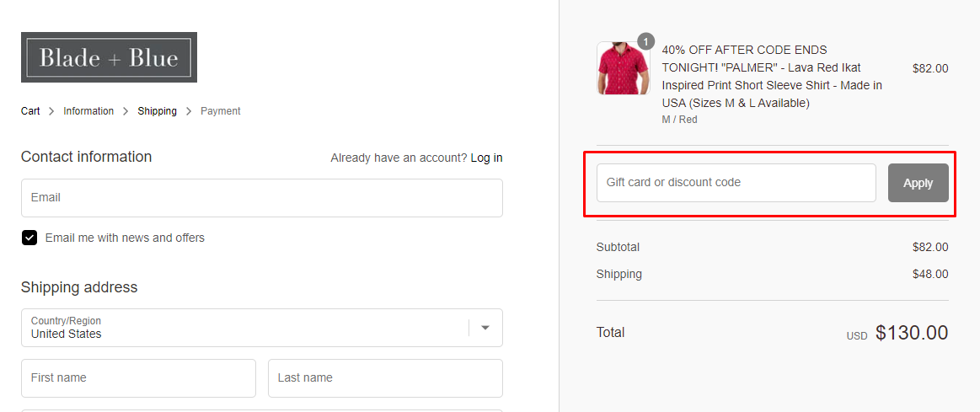
Task: Focus the Email input field
Action: coord(262,198)
